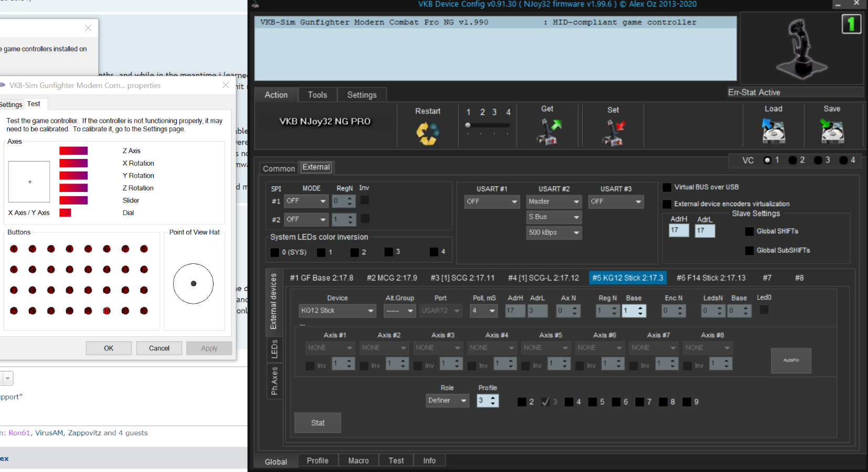This screenshot has height=472, width=868.
Task: Enable Virtual BUS over USB checkbox
Action: click(x=667, y=187)
